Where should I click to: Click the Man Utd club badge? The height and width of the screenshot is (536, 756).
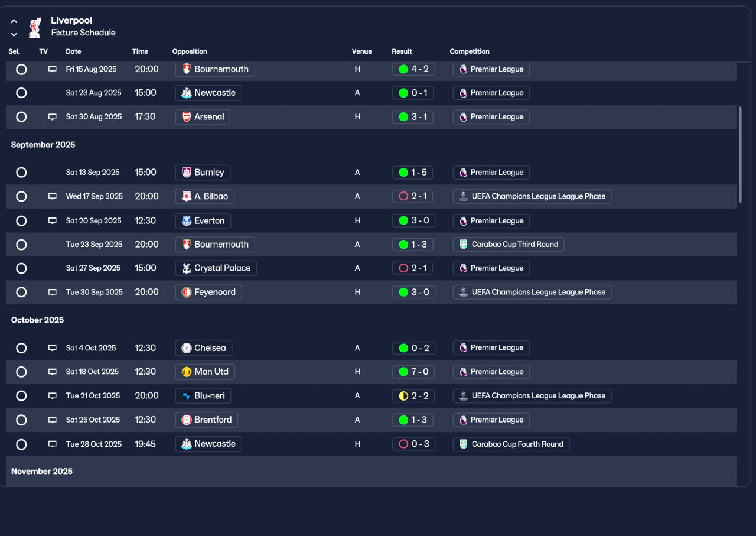(x=187, y=372)
